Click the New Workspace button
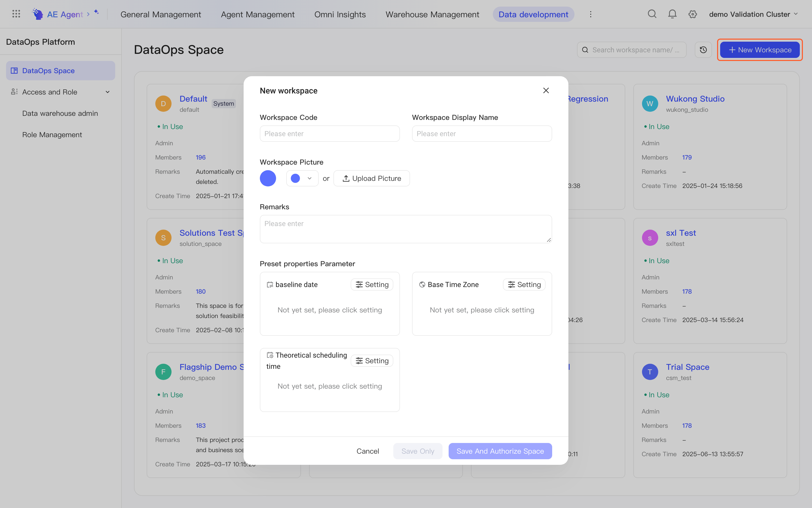The height and width of the screenshot is (508, 812). pos(760,50)
